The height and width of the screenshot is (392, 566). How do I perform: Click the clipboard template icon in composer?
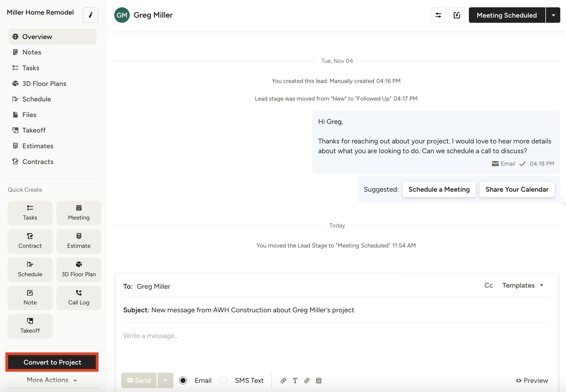point(319,380)
